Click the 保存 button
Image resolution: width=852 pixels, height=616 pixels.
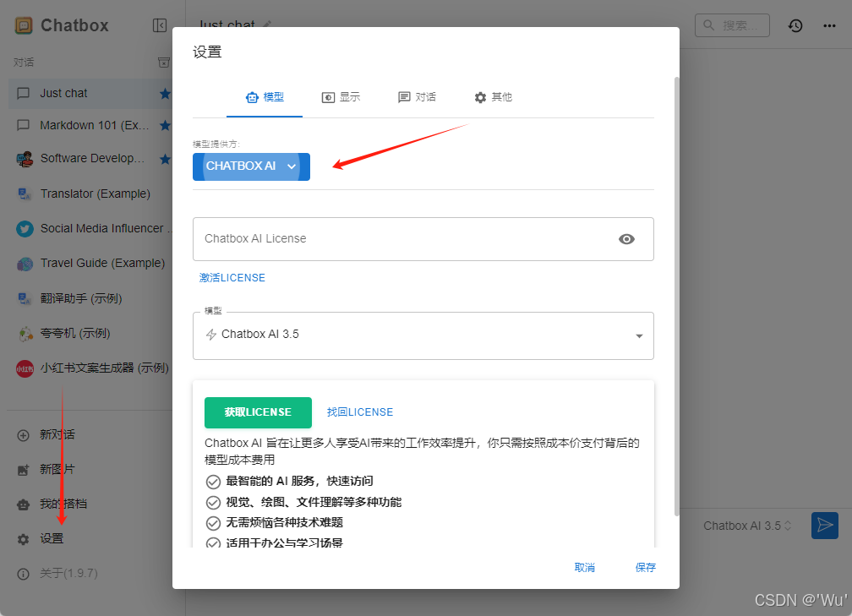click(646, 568)
